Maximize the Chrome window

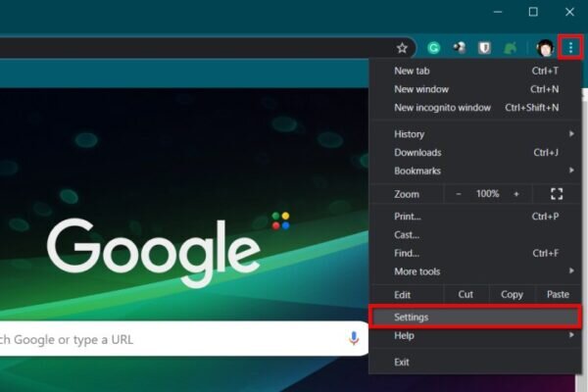pos(533,12)
